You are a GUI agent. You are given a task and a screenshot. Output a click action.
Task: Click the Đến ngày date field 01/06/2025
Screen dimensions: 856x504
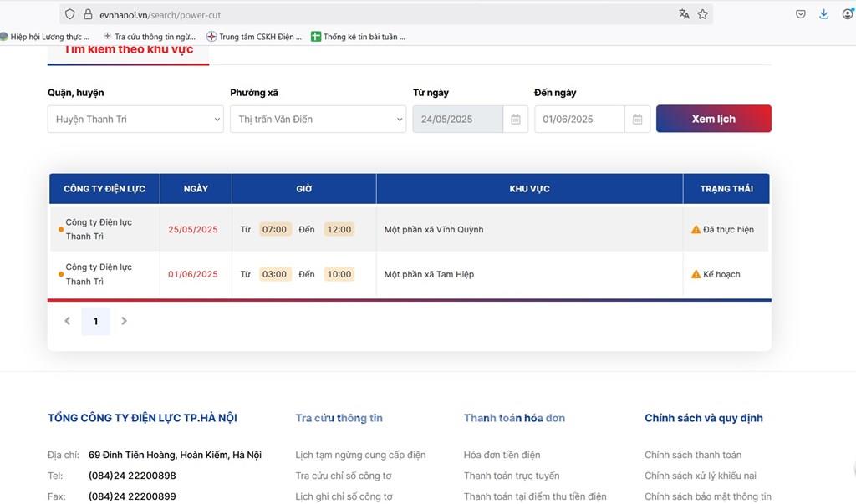tap(579, 119)
